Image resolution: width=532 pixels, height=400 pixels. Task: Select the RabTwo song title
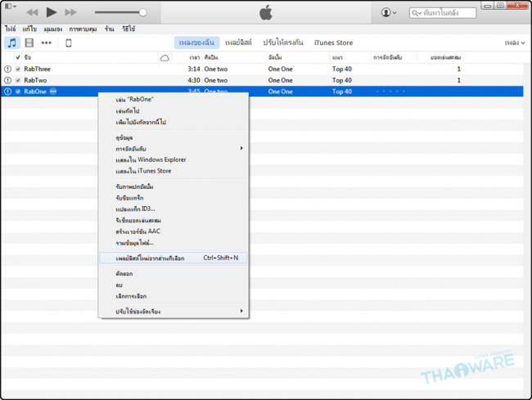tap(35, 80)
